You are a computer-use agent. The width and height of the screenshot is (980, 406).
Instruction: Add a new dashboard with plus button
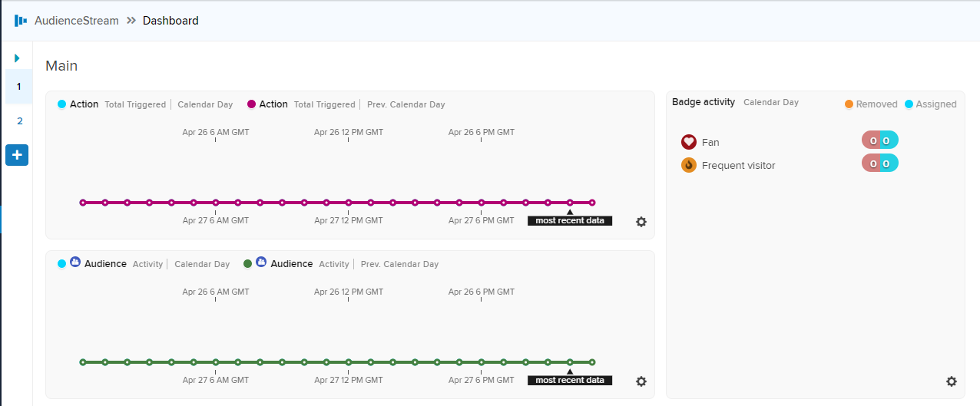17,155
